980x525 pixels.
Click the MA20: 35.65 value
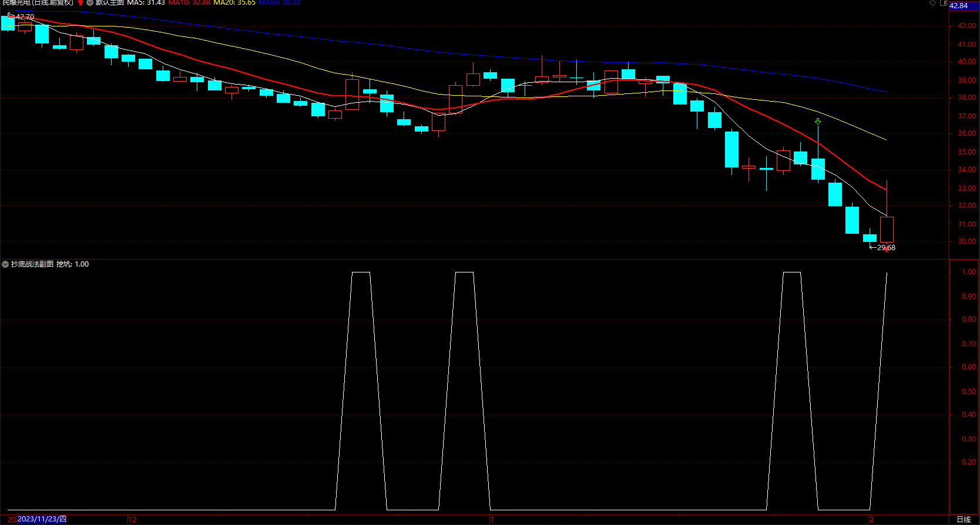coord(234,3)
